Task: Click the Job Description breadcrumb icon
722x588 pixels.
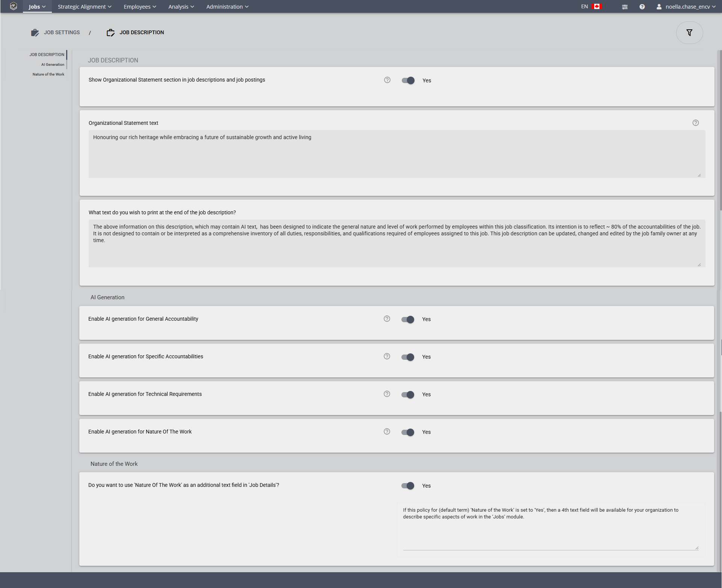Action: tap(110, 32)
